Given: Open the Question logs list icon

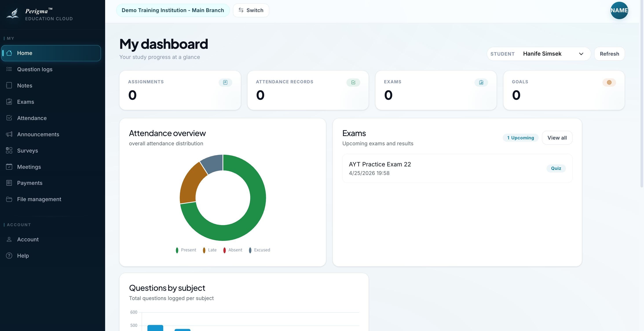Looking at the screenshot, I should [9, 69].
